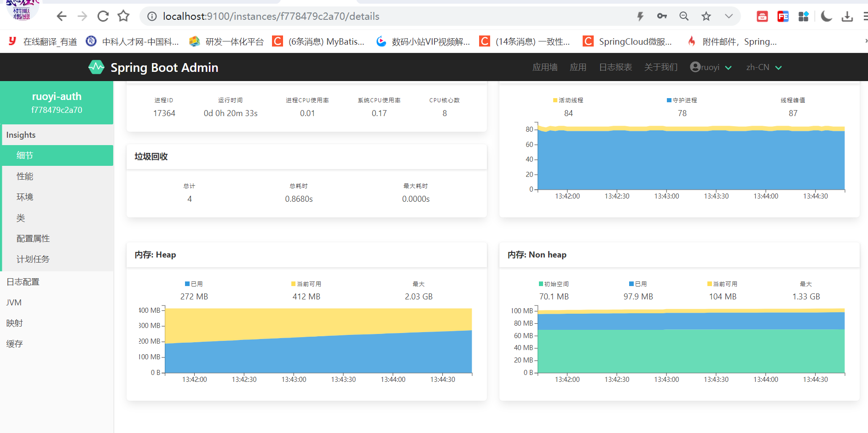Open 映射 in sidebar

pyautogui.click(x=57, y=323)
